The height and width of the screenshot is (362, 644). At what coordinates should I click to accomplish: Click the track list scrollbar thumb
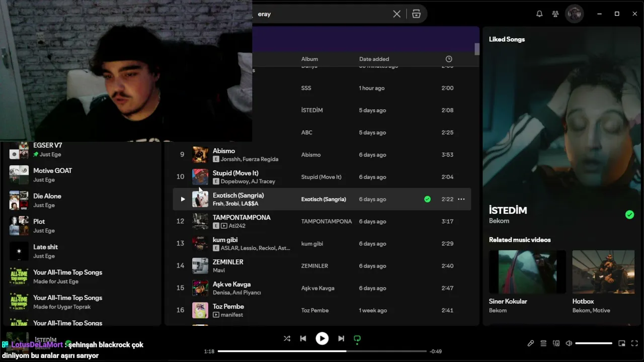477,49
